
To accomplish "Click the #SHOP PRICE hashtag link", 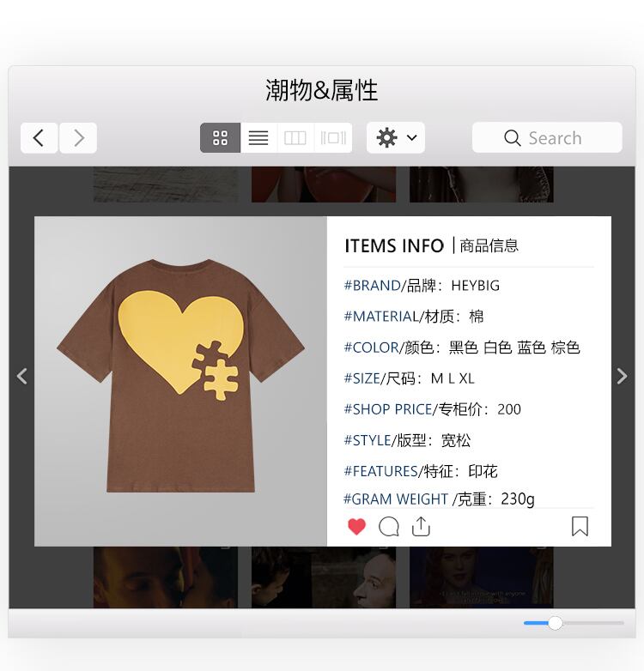I will pyautogui.click(x=388, y=409).
